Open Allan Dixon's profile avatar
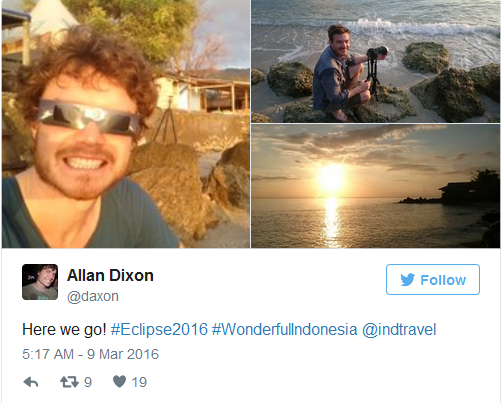The width and height of the screenshot is (502, 403). click(x=40, y=282)
